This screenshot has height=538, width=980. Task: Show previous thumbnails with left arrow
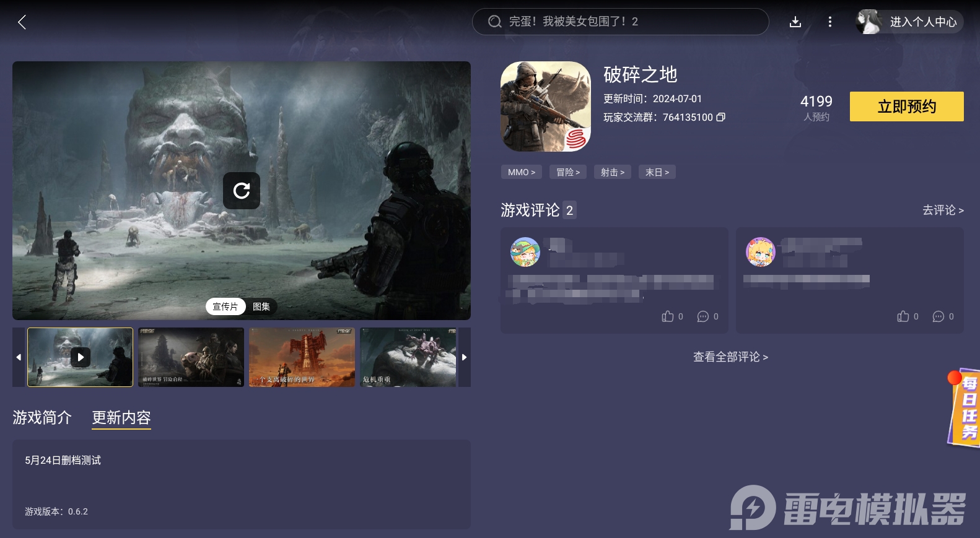pos(19,357)
